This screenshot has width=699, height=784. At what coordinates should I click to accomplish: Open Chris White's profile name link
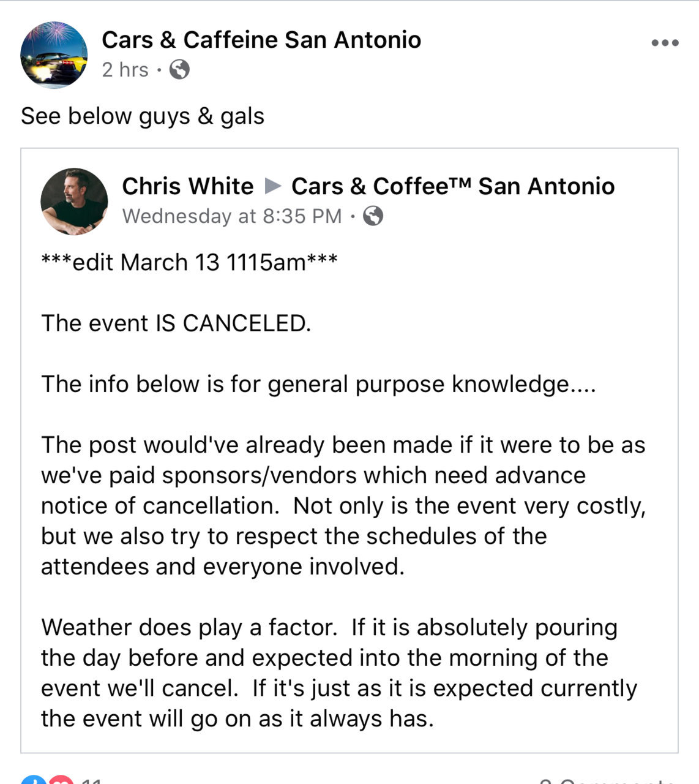187,186
